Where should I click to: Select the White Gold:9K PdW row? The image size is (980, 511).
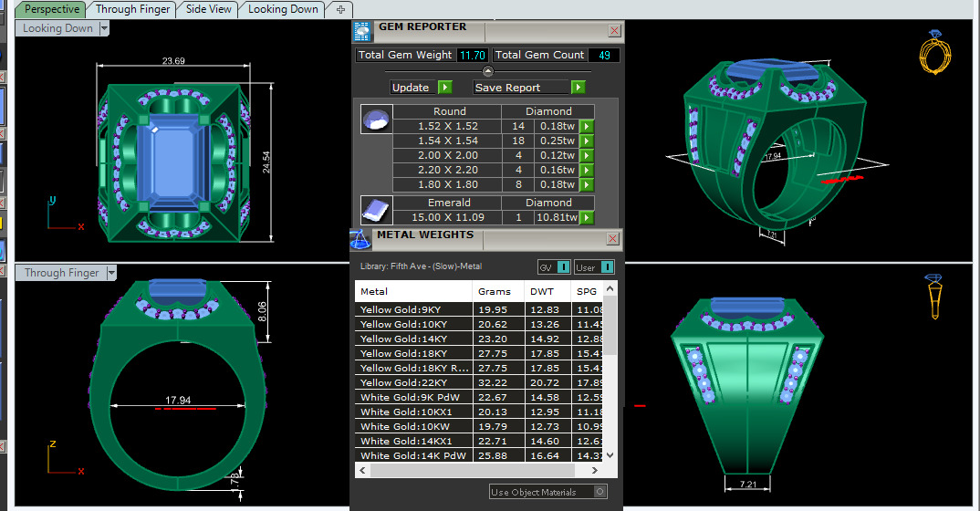tap(479, 397)
